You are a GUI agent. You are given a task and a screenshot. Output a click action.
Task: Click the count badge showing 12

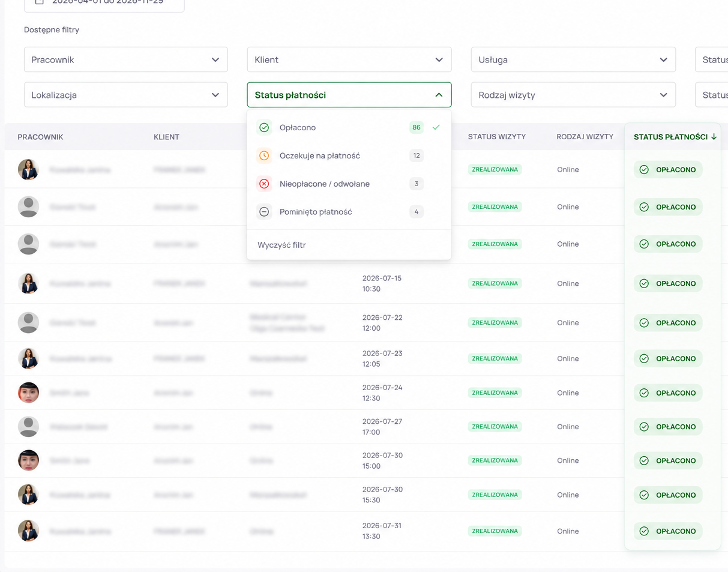[x=417, y=155]
